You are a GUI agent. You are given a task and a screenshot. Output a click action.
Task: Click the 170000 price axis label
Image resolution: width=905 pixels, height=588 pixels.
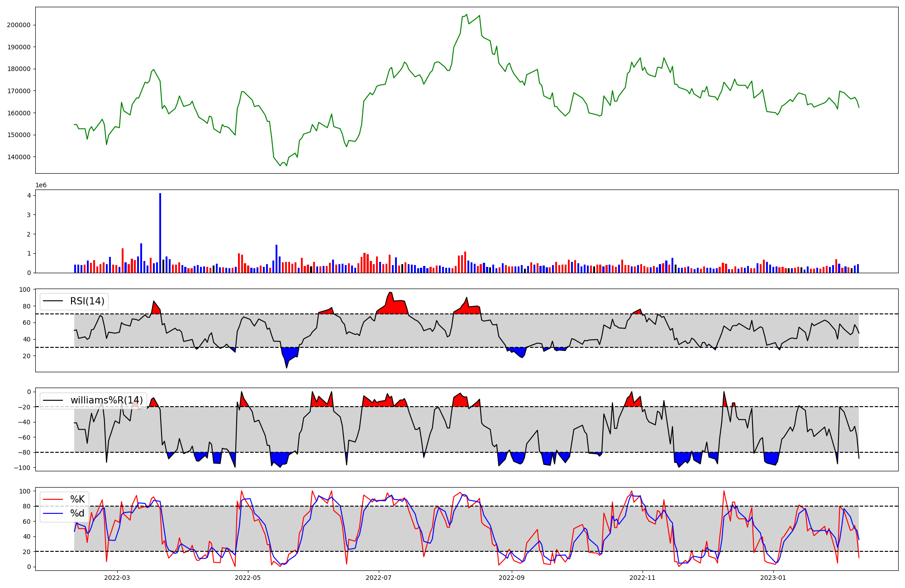[x=19, y=91]
